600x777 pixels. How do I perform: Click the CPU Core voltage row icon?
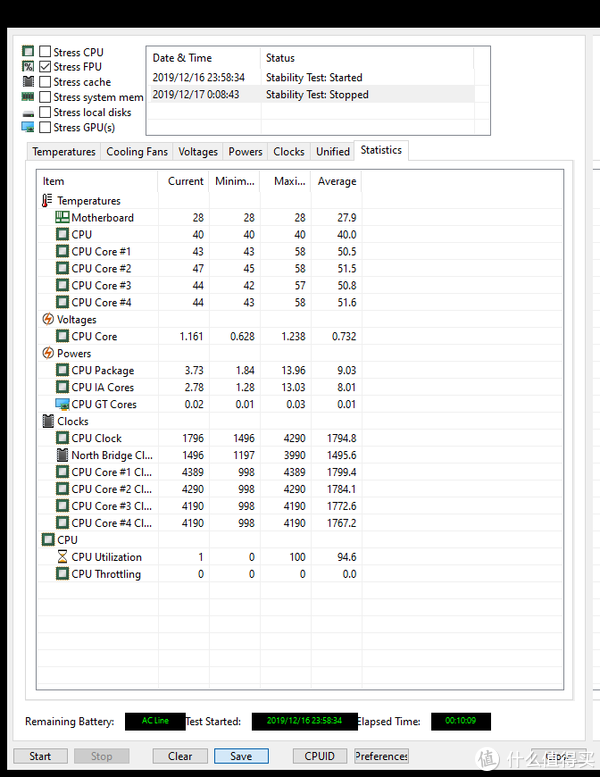coord(62,336)
